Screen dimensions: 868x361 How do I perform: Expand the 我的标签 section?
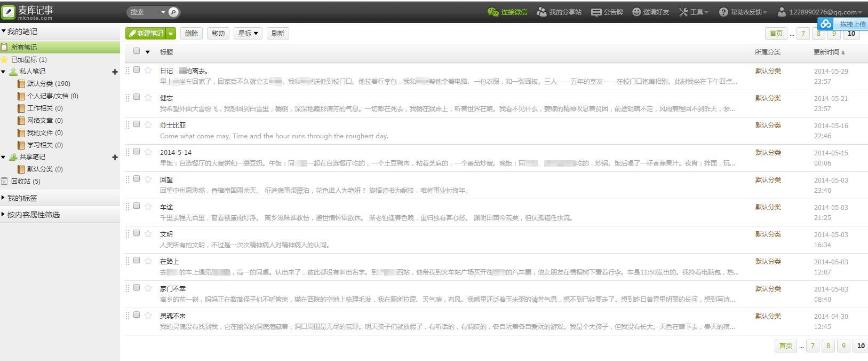point(3,198)
